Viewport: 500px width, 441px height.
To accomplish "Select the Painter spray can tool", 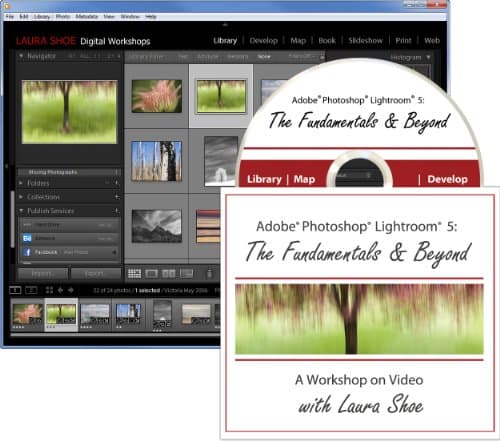I will click(209, 273).
